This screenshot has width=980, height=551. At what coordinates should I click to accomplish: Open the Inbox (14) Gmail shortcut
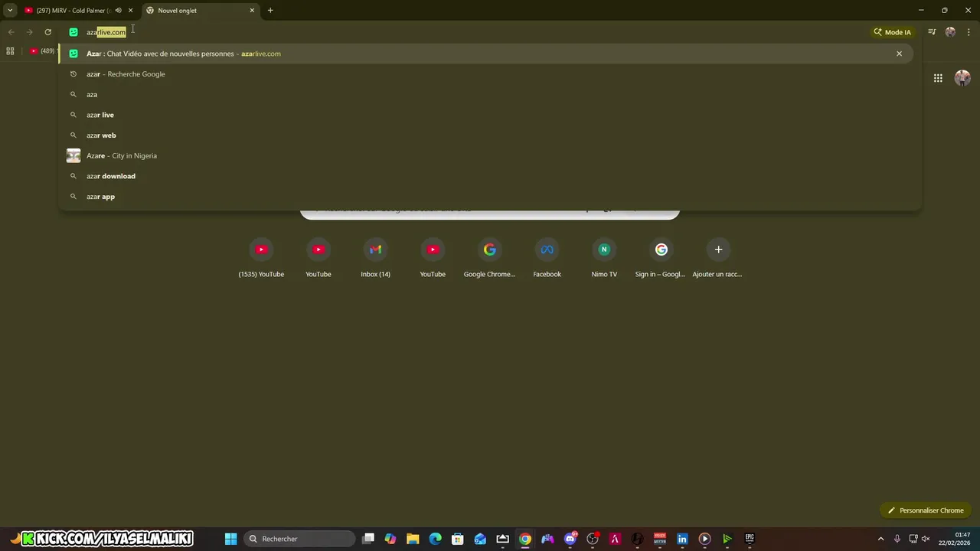(375, 259)
